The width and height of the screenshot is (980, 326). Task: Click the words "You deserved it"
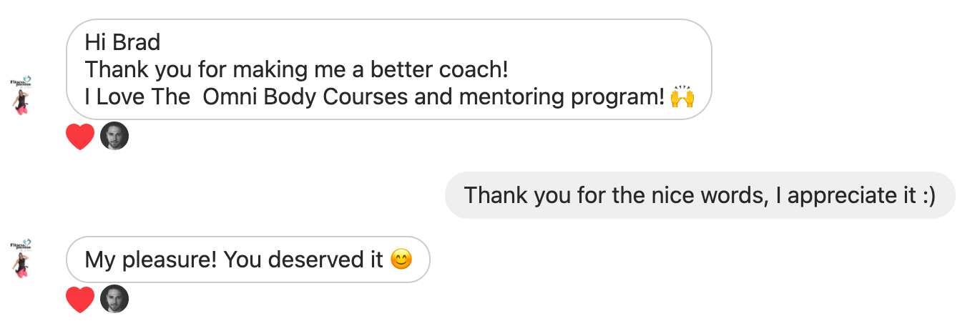[303, 260]
